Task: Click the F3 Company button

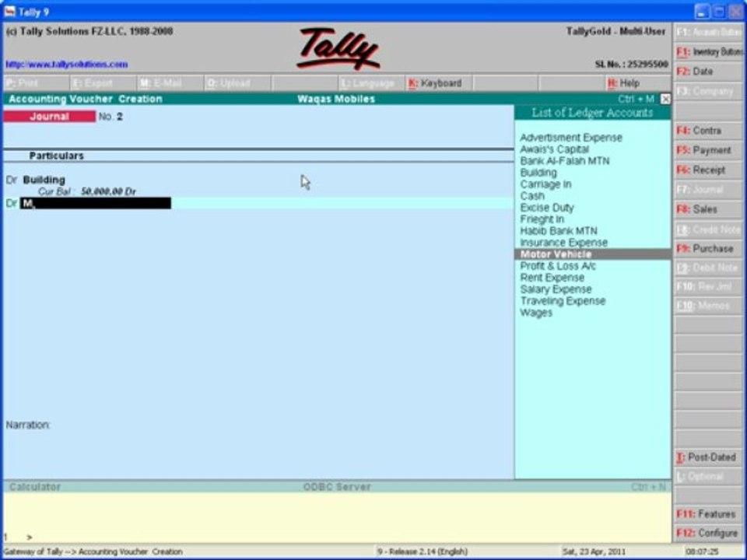Action: pyautogui.click(x=709, y=91)
